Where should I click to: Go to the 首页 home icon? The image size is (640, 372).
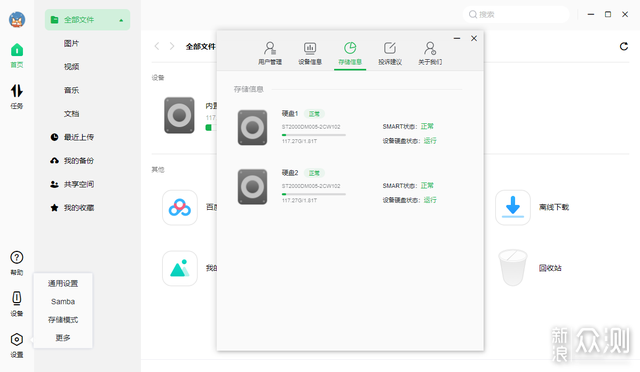[x=17, y=50]
